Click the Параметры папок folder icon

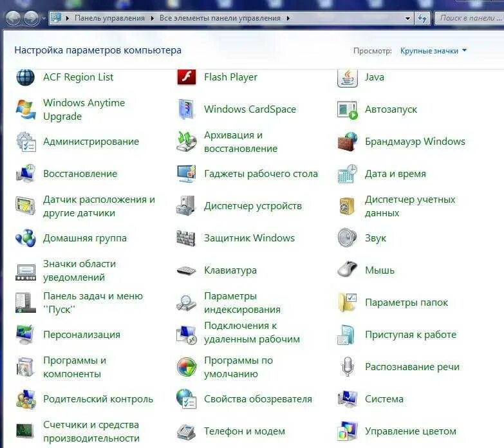348,302
